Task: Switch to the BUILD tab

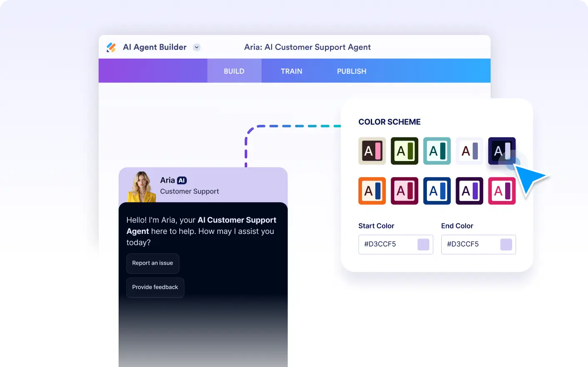Action: click(234, 71)
